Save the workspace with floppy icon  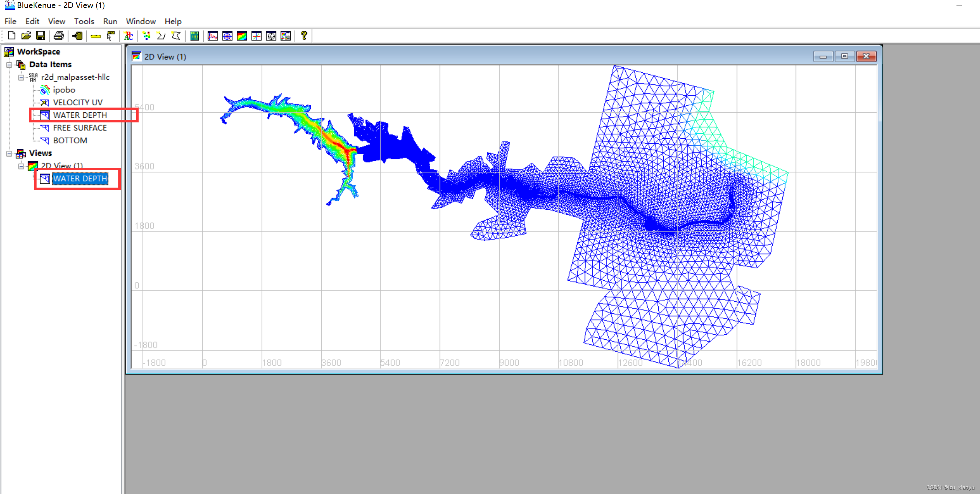point(40,36)
